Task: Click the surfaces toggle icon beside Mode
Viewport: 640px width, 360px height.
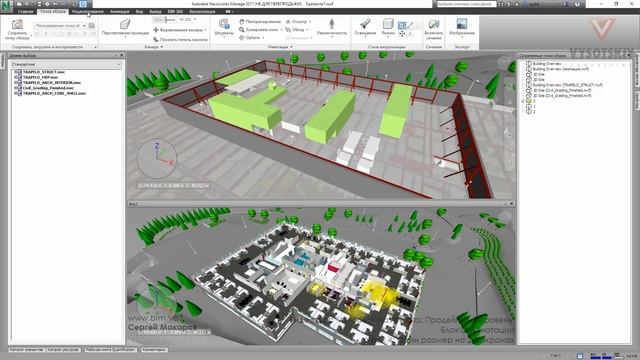Action: [402, 26]
